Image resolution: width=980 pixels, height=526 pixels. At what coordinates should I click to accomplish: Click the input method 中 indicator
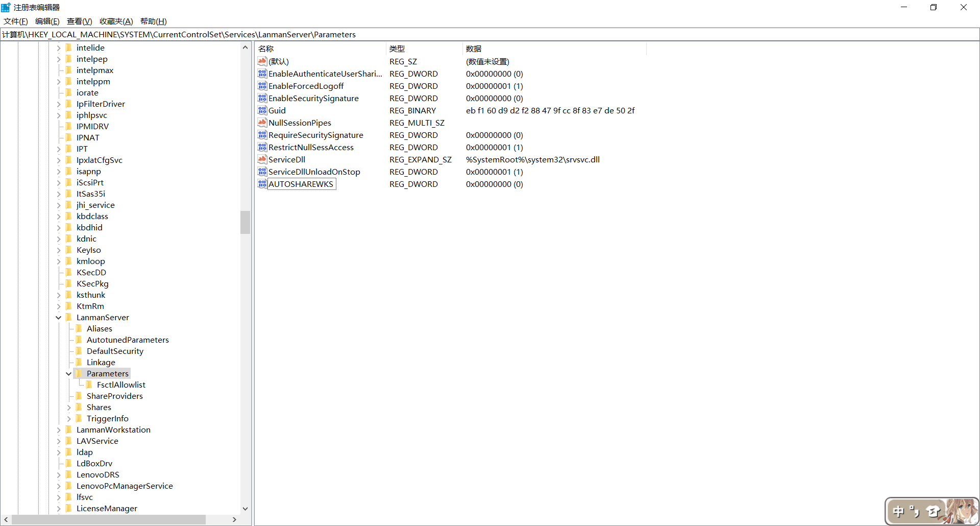tap(899, 511)
